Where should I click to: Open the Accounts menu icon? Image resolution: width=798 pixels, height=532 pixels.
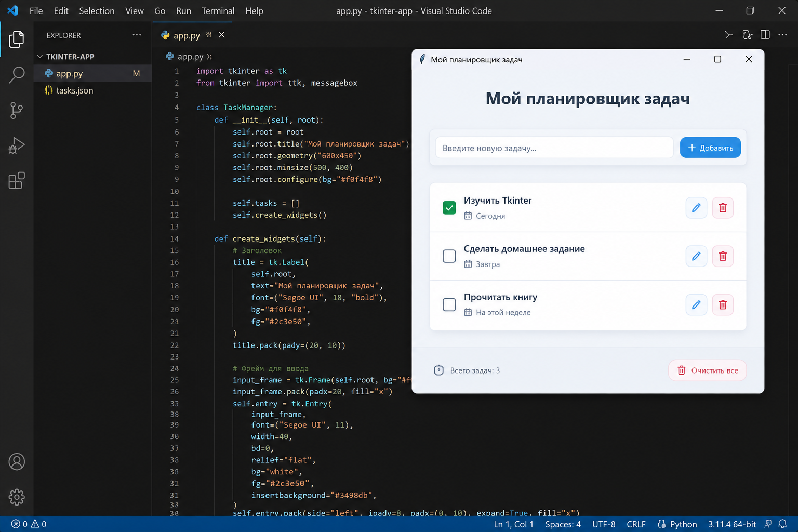click(x=17, y=461)
